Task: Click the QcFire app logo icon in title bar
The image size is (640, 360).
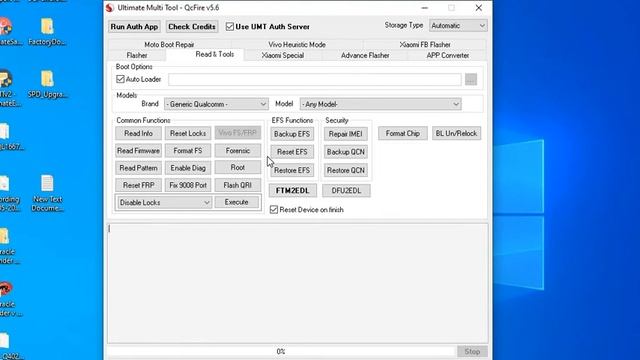Action: pyautogui.click(x=109, y=8)
